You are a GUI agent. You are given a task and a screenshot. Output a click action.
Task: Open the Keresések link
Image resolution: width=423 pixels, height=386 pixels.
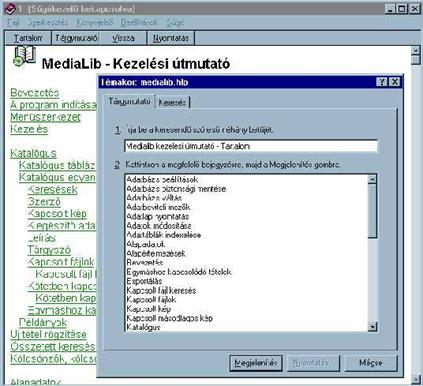point(53,190)
